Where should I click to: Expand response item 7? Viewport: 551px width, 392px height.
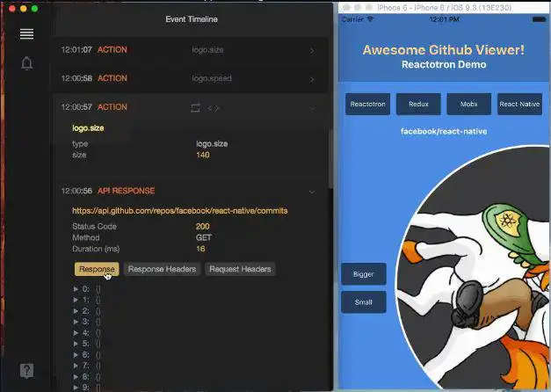[76, 366]
